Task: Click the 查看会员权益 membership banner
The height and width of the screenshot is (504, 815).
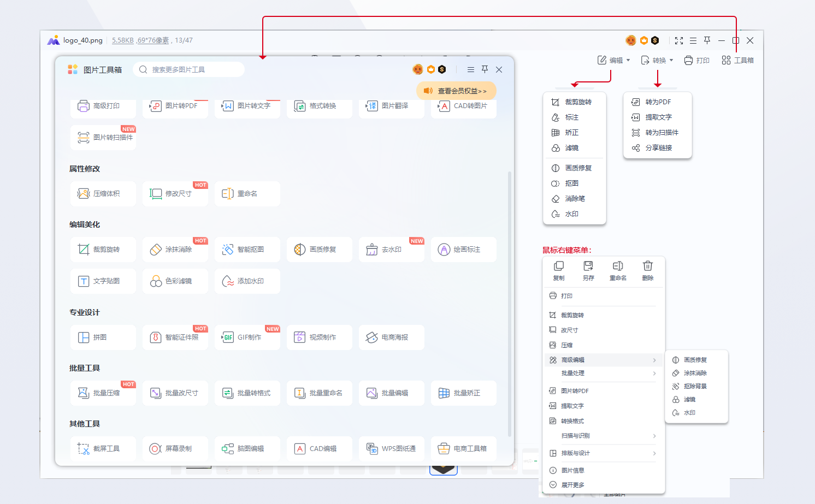Action: click(x=456, y=91)
